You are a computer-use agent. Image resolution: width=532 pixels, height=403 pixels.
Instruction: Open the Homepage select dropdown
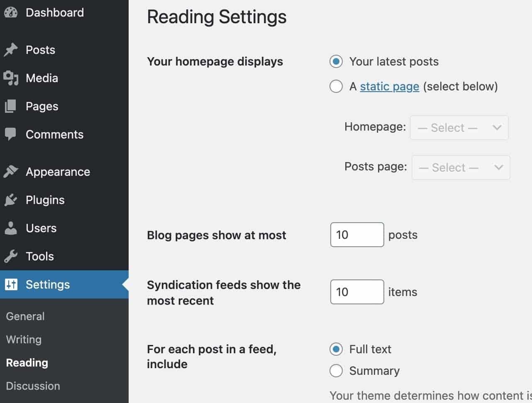pyautogui.click(x=459, y=128)
